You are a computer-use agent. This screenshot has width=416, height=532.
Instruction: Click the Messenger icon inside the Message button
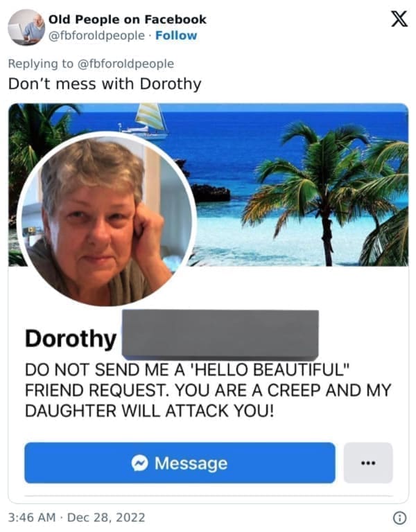[x=139, y=463]
